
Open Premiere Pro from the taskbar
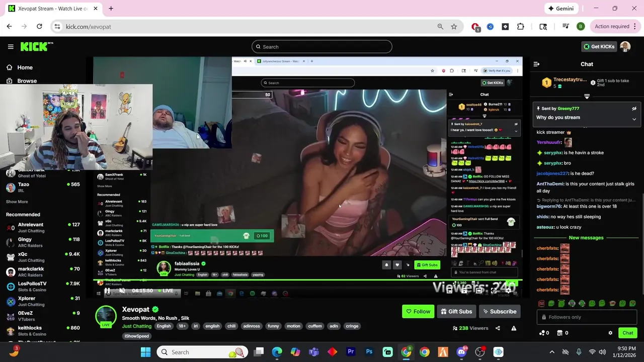point(351,352)
